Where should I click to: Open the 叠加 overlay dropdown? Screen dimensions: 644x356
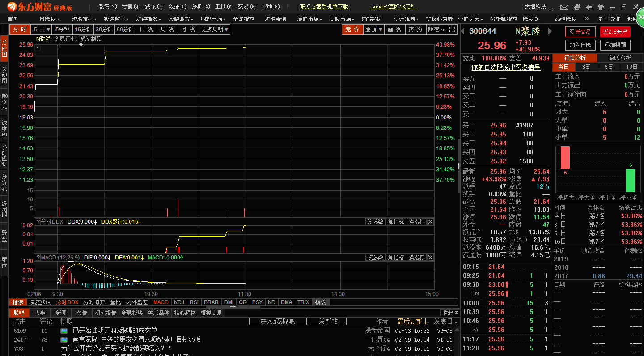pos(374,30)
